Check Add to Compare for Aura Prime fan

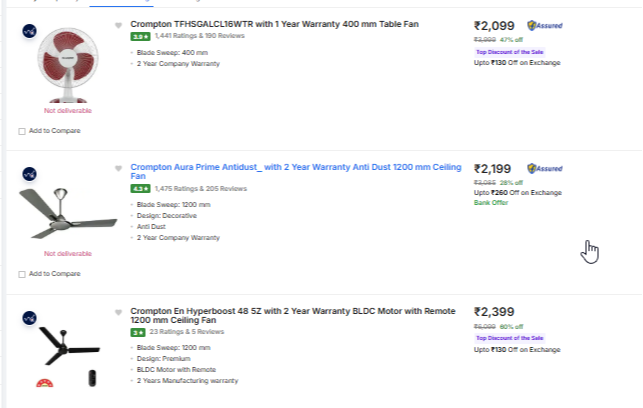[22, 274]
